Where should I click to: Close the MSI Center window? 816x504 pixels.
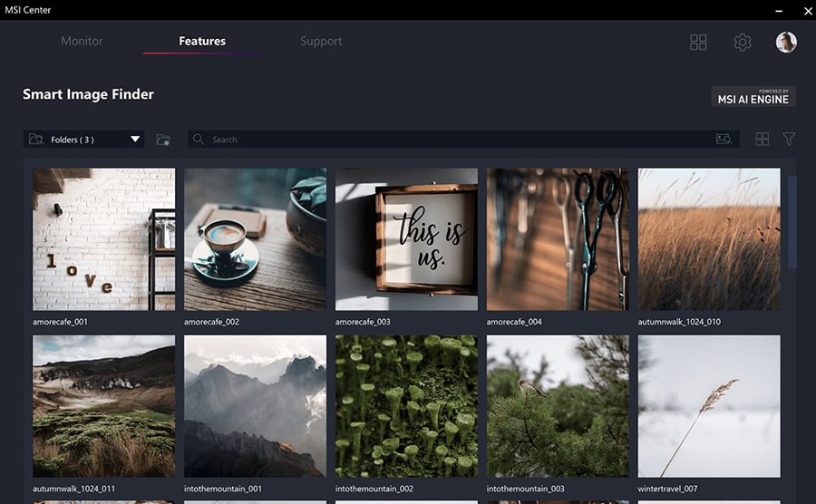point(808,10)
